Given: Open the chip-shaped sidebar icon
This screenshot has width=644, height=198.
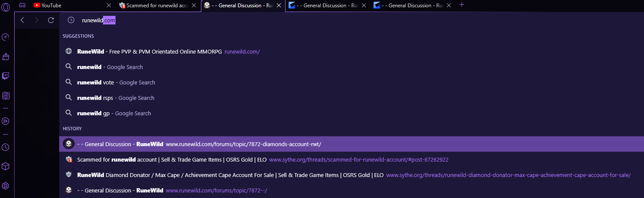Looking at the screenshot, I should [x=6, y=96].
